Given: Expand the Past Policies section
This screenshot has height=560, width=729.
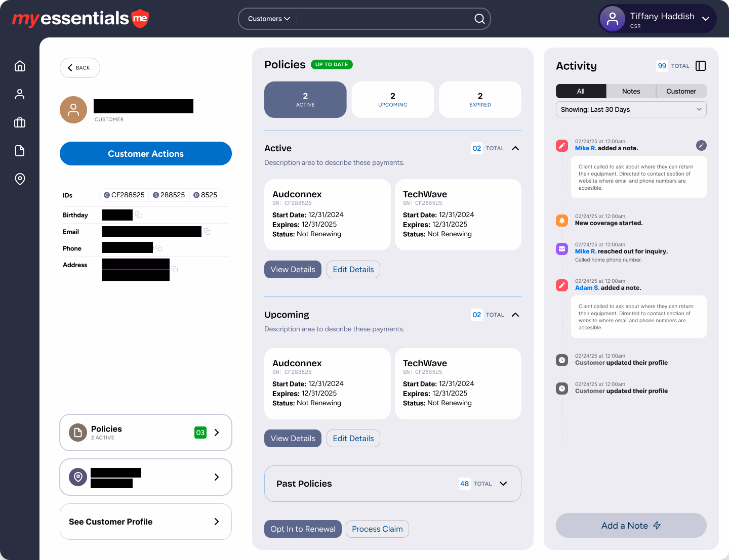Looking at the screenshot, I should point(503,484).
